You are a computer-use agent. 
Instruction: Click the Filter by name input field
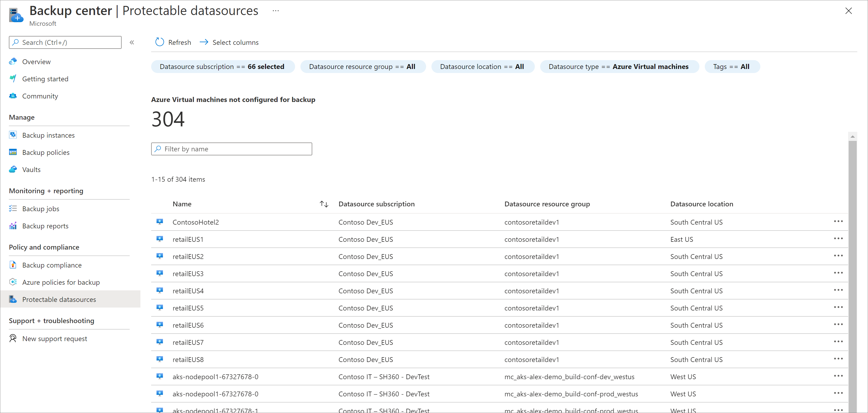click(x=232, y=148)
